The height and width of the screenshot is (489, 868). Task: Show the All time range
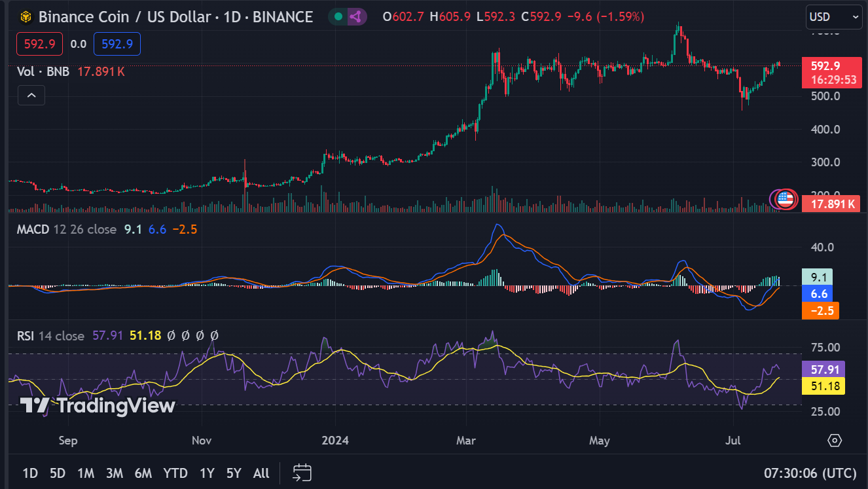pos(261,473)
